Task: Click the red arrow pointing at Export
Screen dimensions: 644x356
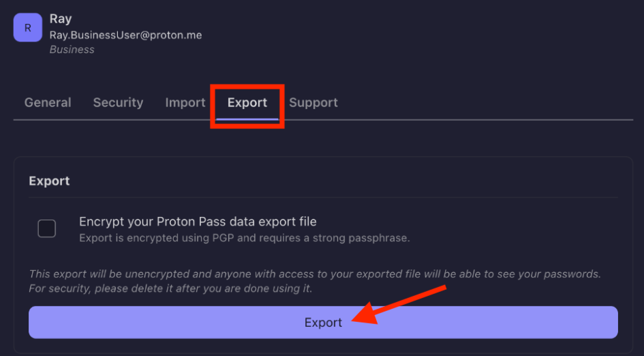Action: (x=399, y=304)
